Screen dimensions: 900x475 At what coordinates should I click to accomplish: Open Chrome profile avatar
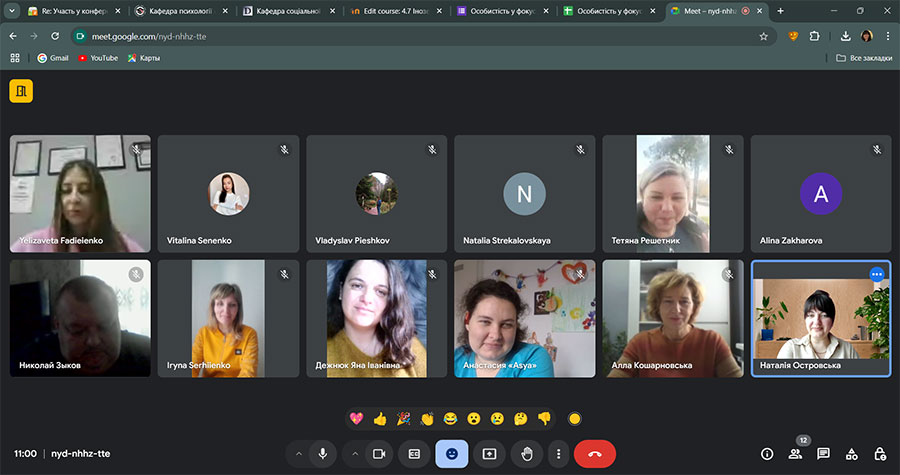coord(867,36)
